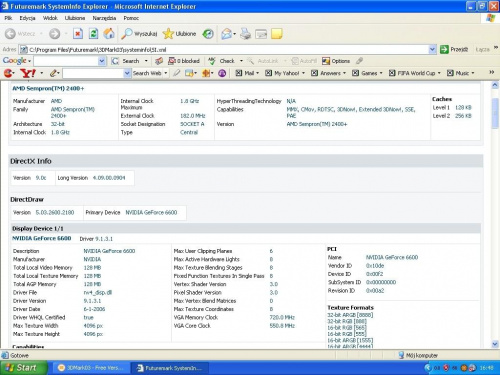Screen dimensions: 500x375
Task: Open the History icon in IE toolbar
Action: (x=208, y=34)
